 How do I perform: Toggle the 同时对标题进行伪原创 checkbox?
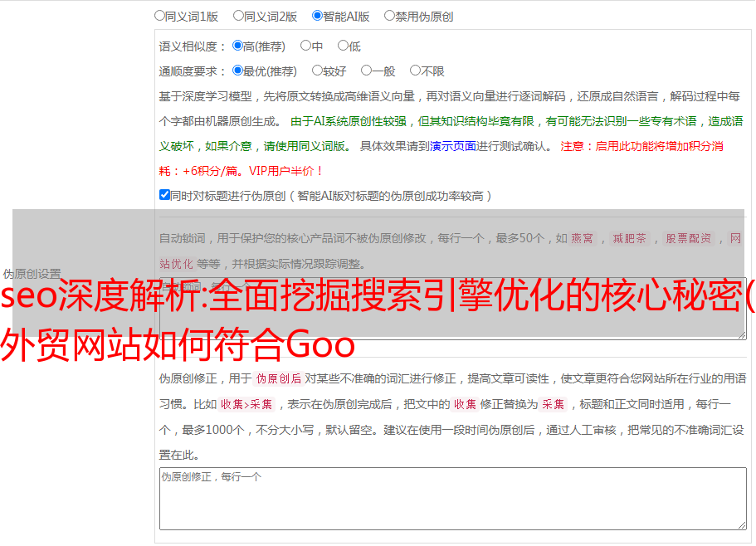tap(164, 195)
